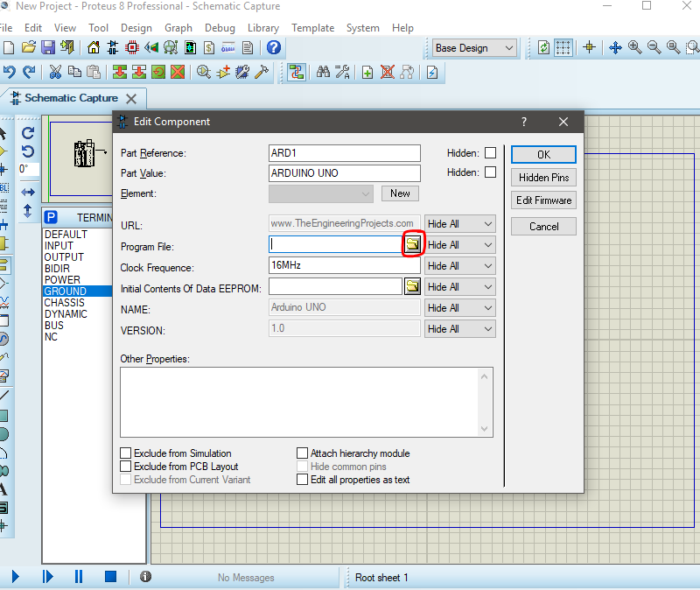
Task: Click the Search and Tag binoculars icon
Action: (323, 72)
